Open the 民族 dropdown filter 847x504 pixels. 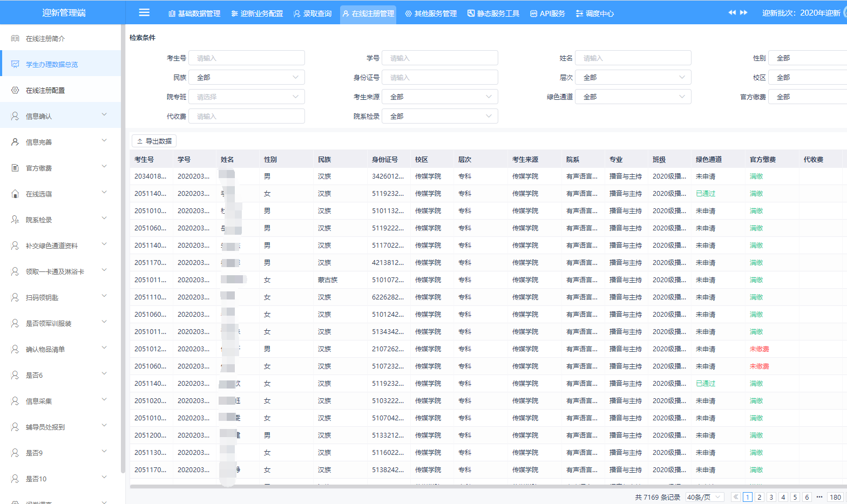[x=247, y=77]
